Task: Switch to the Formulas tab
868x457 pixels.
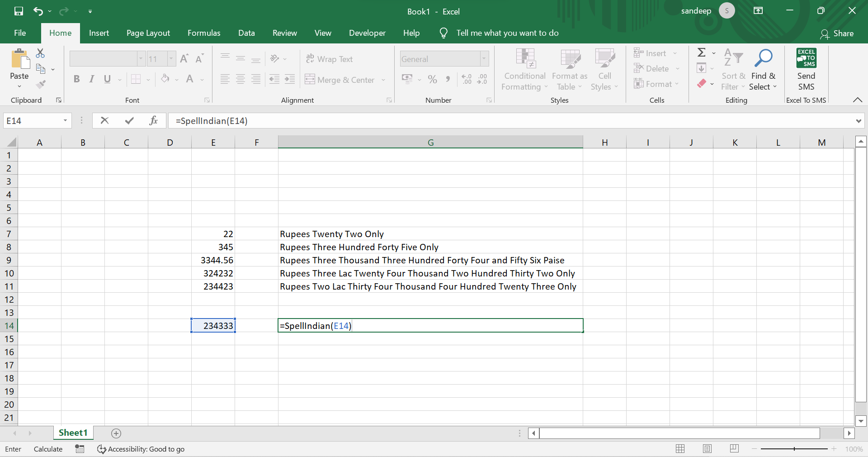Action: [204, 33]
